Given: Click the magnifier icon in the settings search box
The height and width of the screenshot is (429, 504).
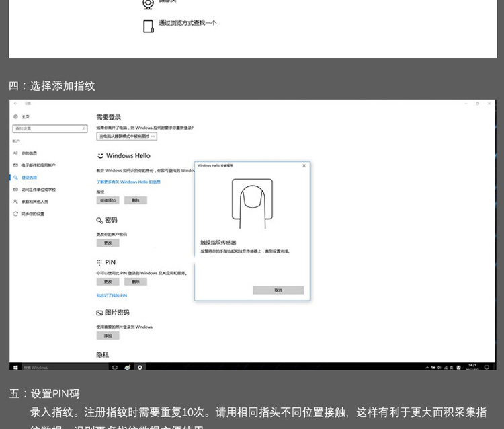Looking at the screenshot, I should [83, 128].
